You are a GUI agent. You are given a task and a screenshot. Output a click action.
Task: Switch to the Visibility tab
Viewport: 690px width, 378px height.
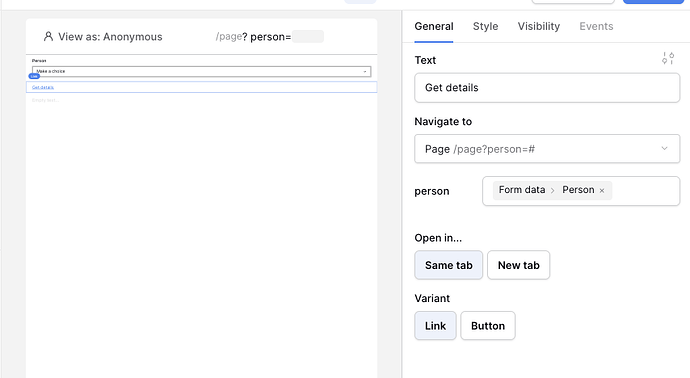[x=539, y=26]
